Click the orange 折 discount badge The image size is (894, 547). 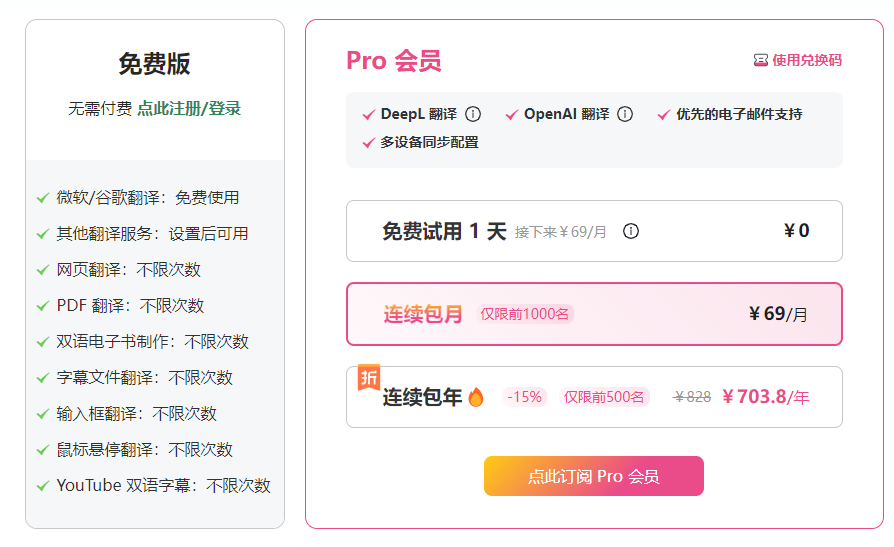pyautogui.click(x=369, y=378)
